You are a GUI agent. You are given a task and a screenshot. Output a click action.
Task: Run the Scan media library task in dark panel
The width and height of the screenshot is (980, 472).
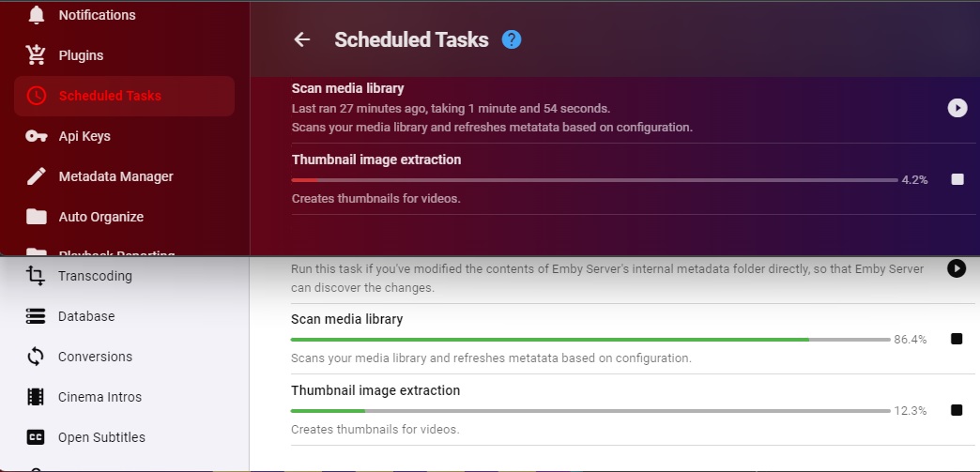coord(957,108)
